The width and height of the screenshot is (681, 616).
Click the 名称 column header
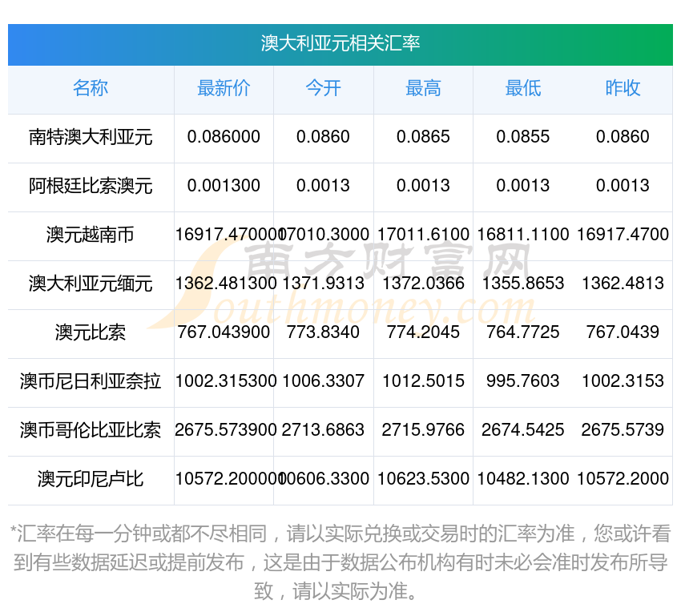pyautogui.click(x=91, y=88)
